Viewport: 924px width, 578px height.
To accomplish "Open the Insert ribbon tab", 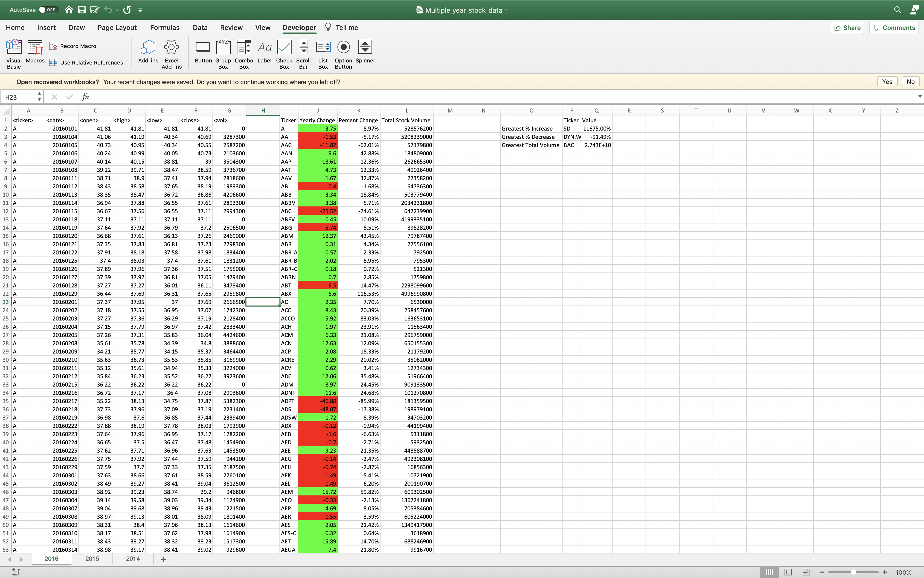I will point(47,28).
